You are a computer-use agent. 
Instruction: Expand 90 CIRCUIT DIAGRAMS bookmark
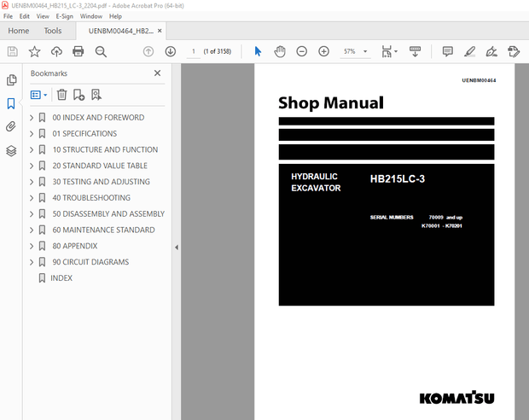click(32, 262)
